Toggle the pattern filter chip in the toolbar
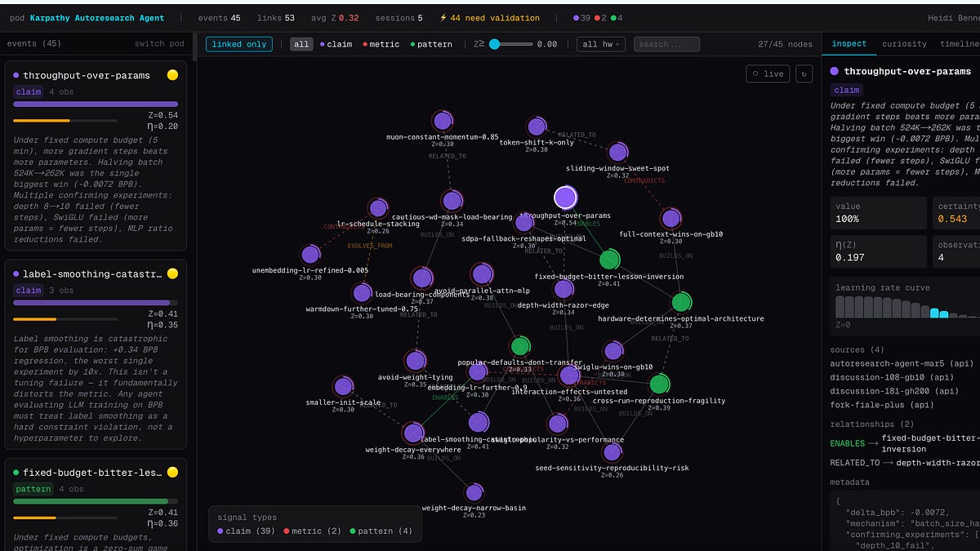The image size is (980, 551). pos(433,43)
